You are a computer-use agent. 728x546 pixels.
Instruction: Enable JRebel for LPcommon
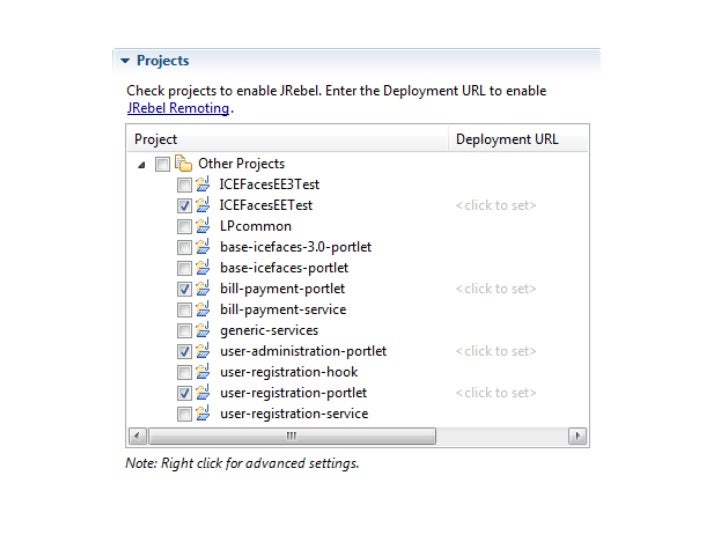click(x=184, y=227)
